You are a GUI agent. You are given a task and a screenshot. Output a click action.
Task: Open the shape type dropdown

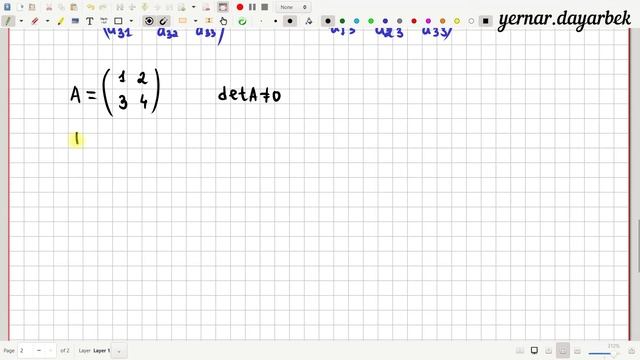(131, 21)
